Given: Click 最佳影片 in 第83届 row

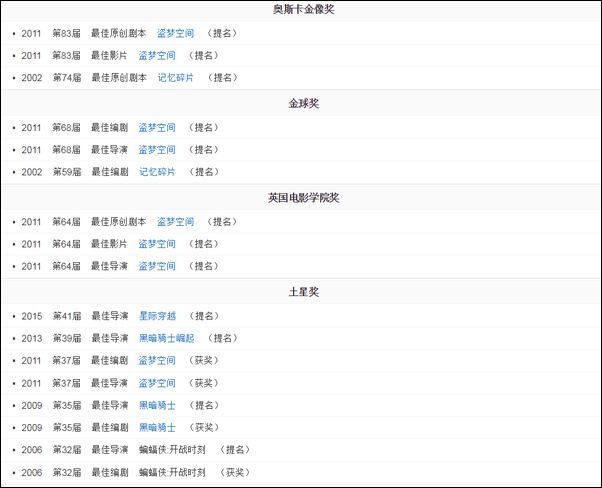Looking at the screenshot, I should coord(109,56).
